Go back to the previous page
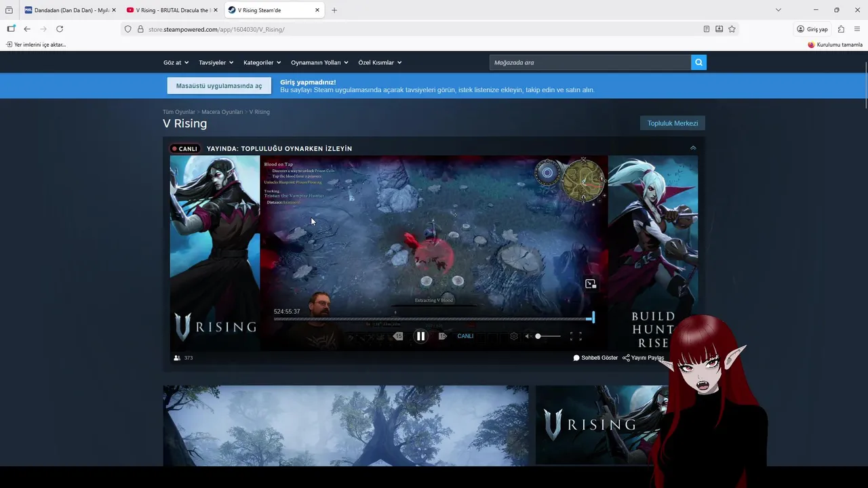Viewport: 868px width, 488px height. pyautogui.click(x=27, y=29)
